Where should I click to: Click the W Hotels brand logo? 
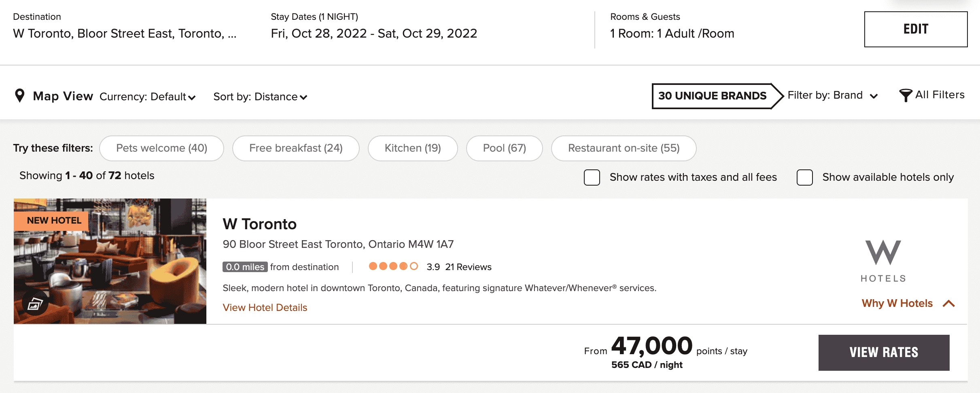pos(883,261)
